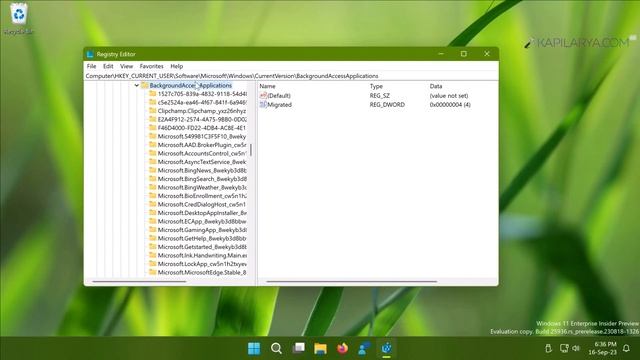Open the Feedback Hub taskbar icon
640x360 pixels.
coord(364,348)
